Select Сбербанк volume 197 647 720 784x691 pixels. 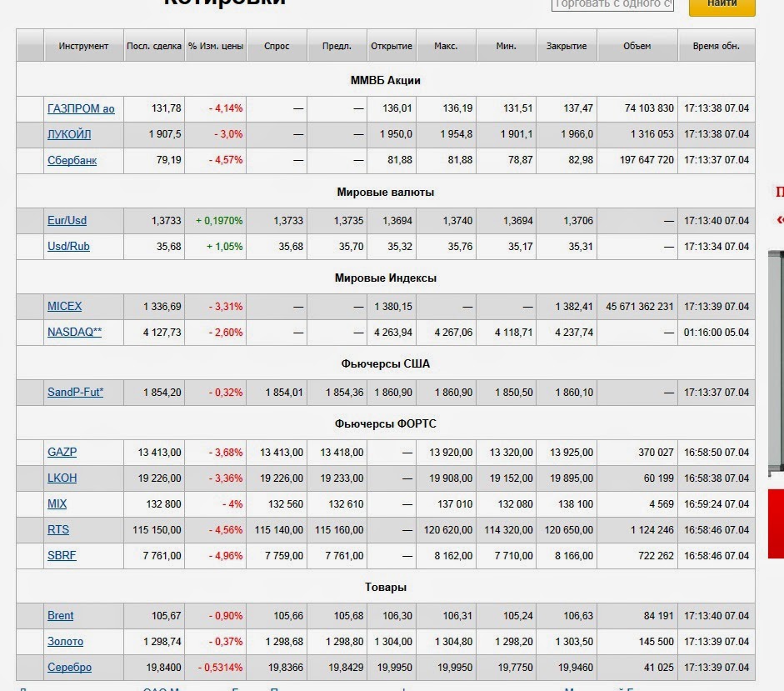[647, 160]
